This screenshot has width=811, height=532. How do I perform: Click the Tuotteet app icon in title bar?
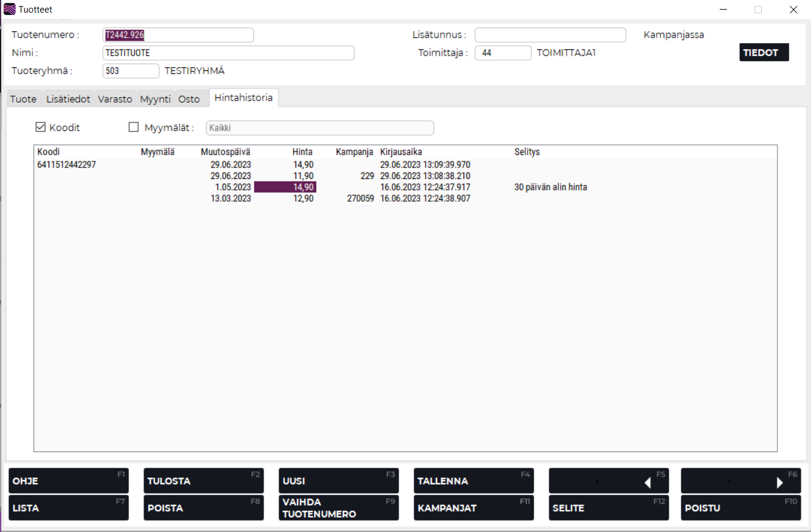pos(10,10)
